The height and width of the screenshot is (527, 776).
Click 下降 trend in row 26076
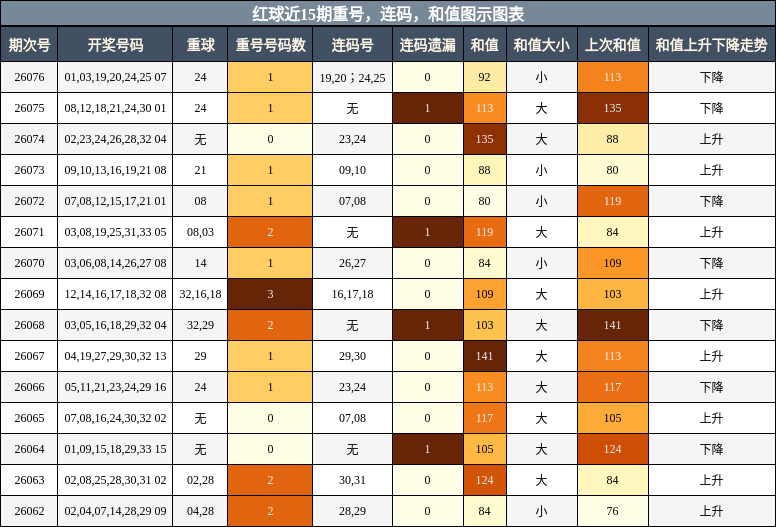(712, 77)
